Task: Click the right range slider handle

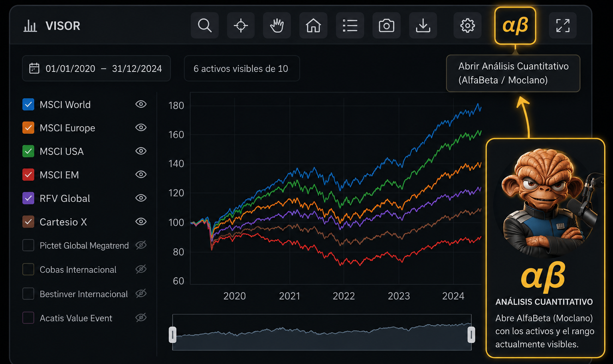Action: [471, 334]
